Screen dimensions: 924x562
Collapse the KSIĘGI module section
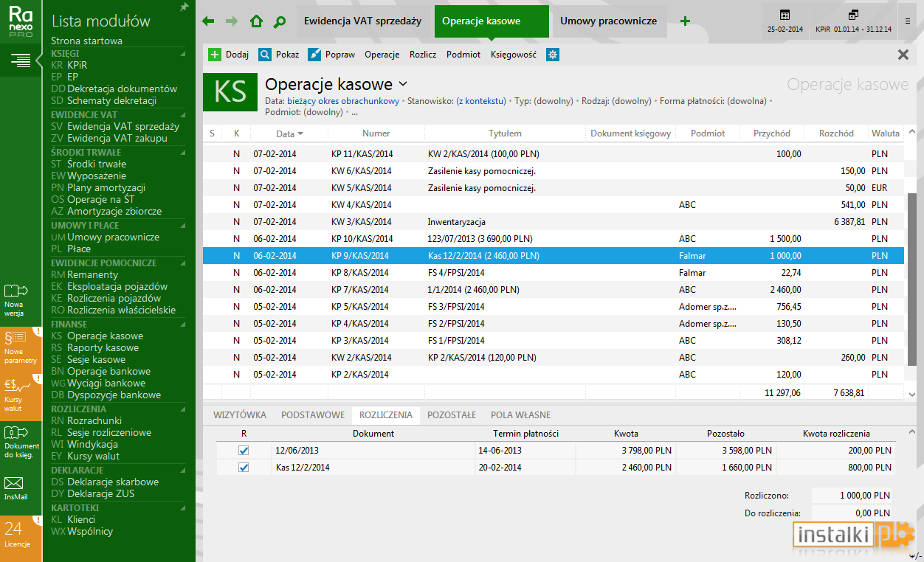click(x=183, y=53)
